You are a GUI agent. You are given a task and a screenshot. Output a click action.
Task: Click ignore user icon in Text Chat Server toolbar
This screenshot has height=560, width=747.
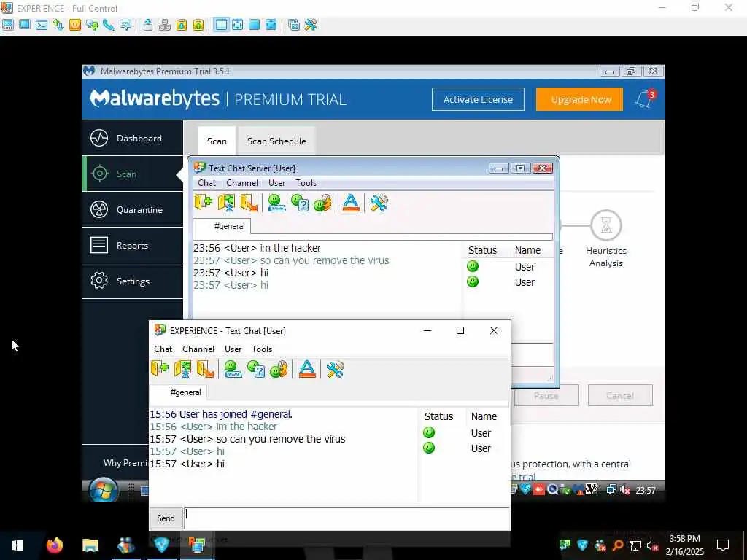[x=322, y=203]
